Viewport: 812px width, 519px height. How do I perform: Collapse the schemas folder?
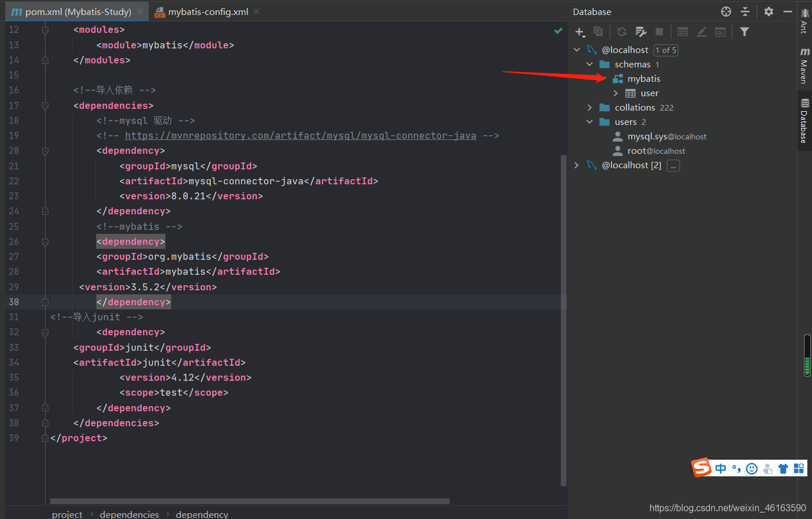click(x=590, y=65)
